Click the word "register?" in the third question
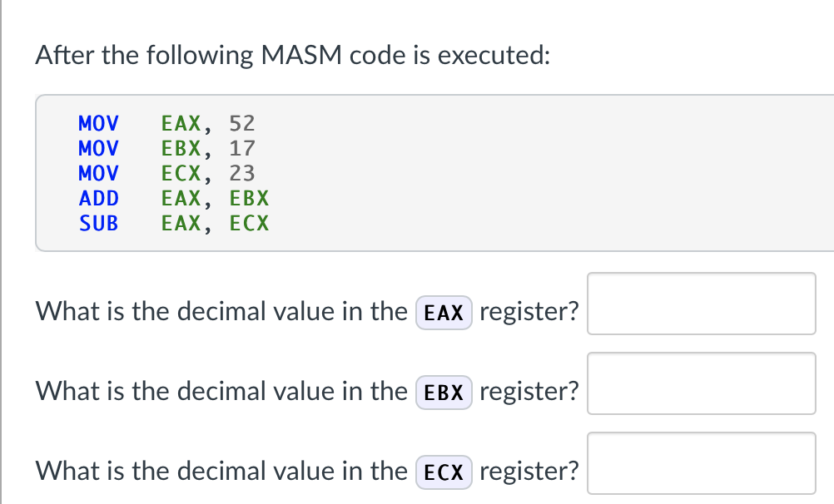 [x=529, y=472]
